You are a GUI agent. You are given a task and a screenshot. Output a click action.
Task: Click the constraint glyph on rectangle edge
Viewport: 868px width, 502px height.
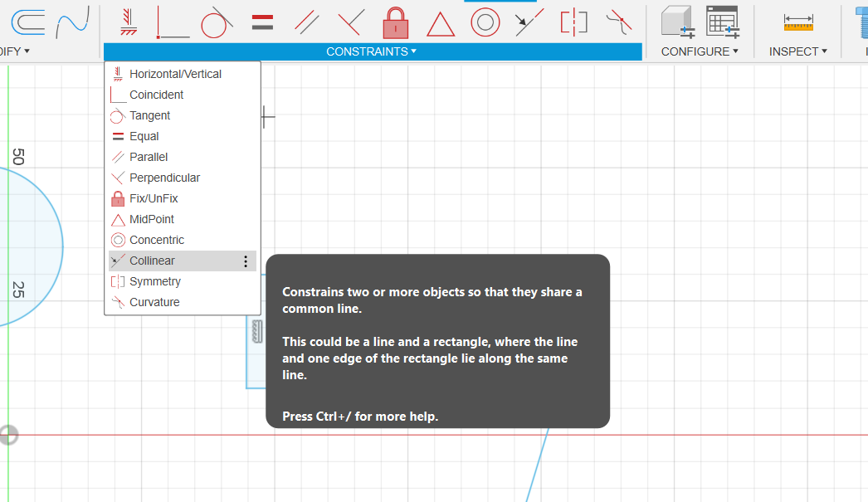[x=257, y=331]
